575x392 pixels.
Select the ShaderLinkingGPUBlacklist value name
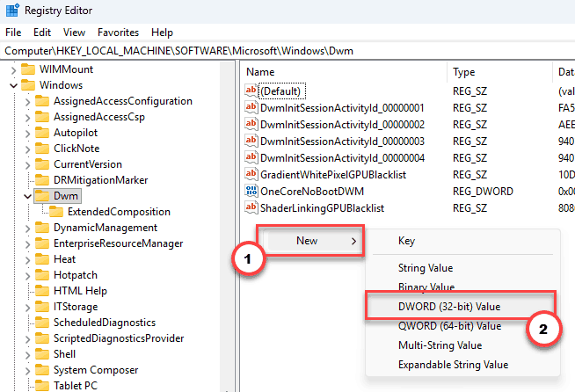click(323, 208)
